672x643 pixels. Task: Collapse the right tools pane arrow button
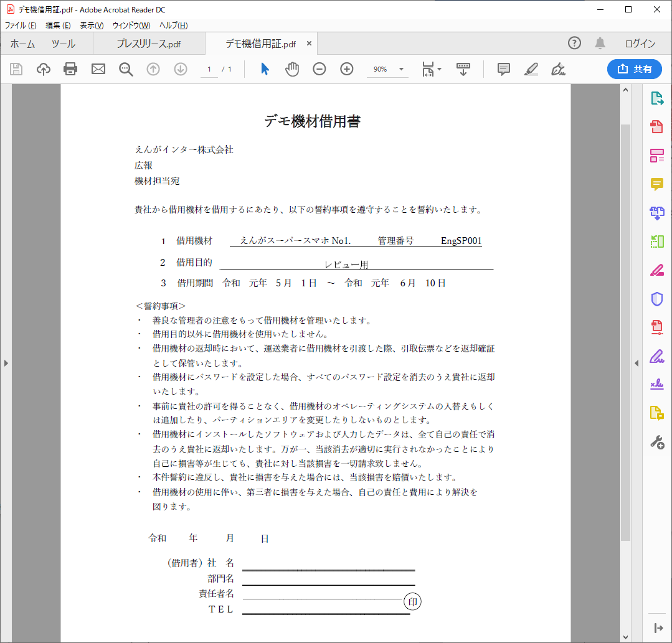(x=659, y=628)
